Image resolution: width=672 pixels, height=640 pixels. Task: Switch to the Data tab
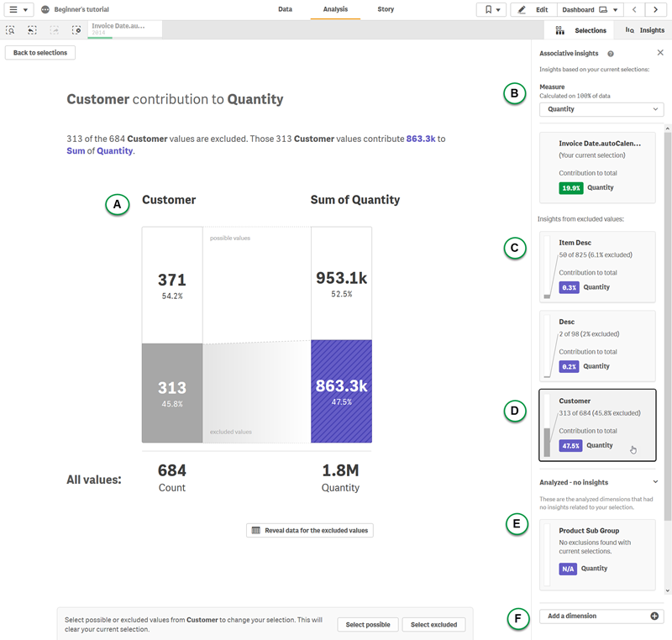(x=285, y=9)
